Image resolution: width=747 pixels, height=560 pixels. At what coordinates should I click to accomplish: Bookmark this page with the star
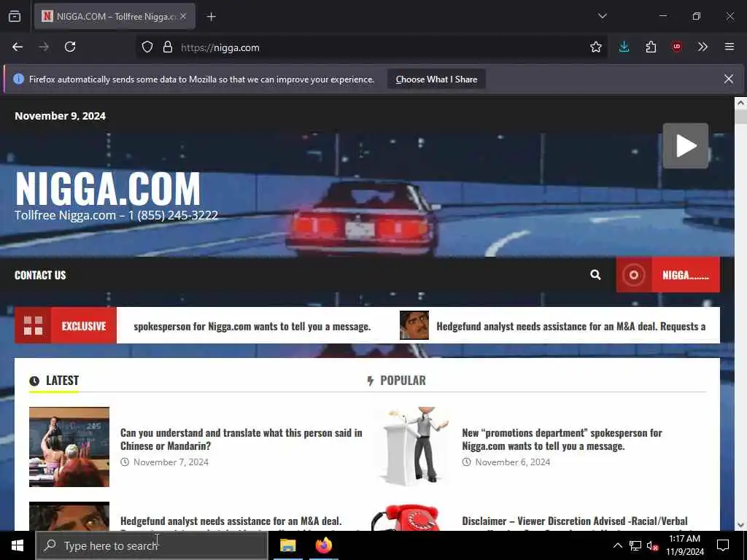pyautogui.click(x=595, y=47)
